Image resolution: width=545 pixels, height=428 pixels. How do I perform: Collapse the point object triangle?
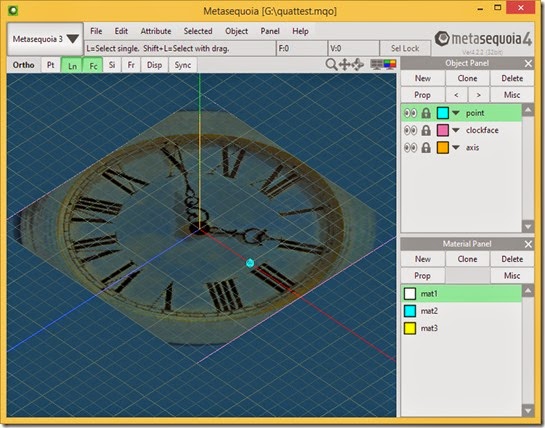tap(456, 113)
